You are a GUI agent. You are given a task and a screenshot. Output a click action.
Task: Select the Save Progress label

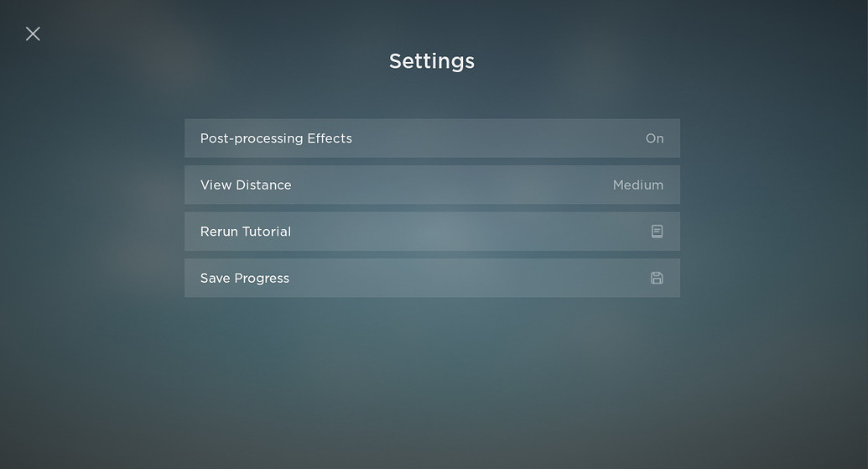tap(245, 279)
